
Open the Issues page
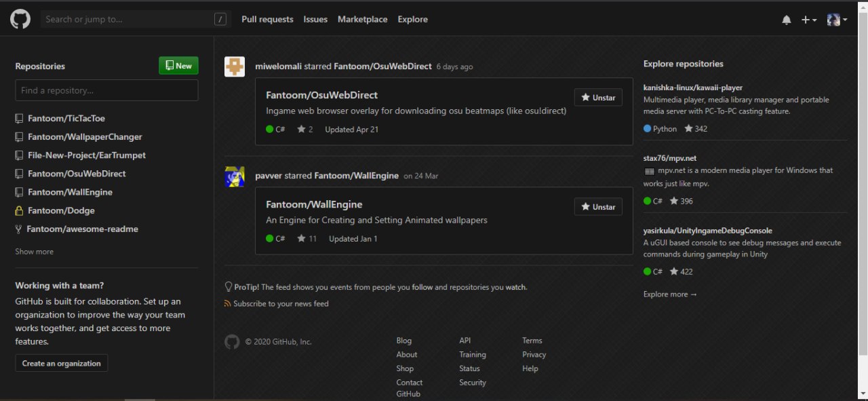(x=315, y=19)
